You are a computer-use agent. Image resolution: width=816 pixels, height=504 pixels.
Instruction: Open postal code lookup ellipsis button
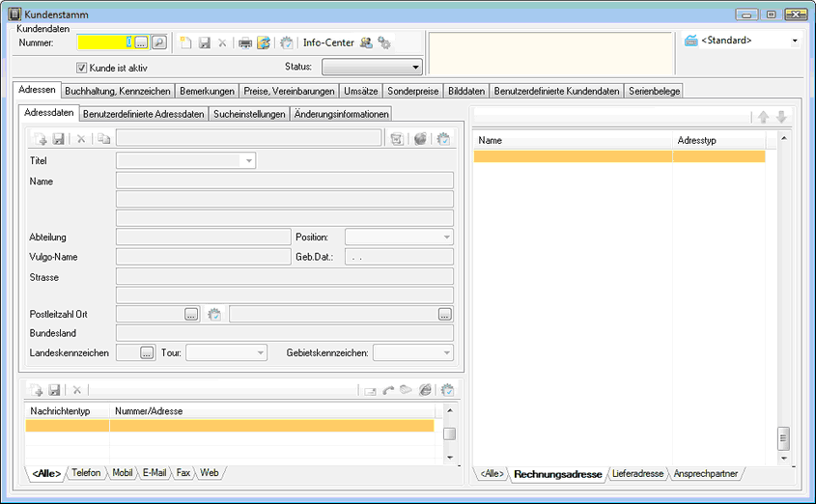tap(191, 314)
